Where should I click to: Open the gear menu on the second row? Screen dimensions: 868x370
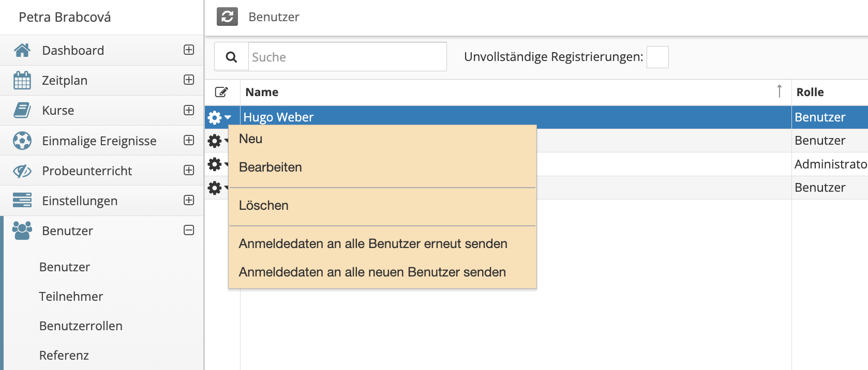[x=218, y=141]
